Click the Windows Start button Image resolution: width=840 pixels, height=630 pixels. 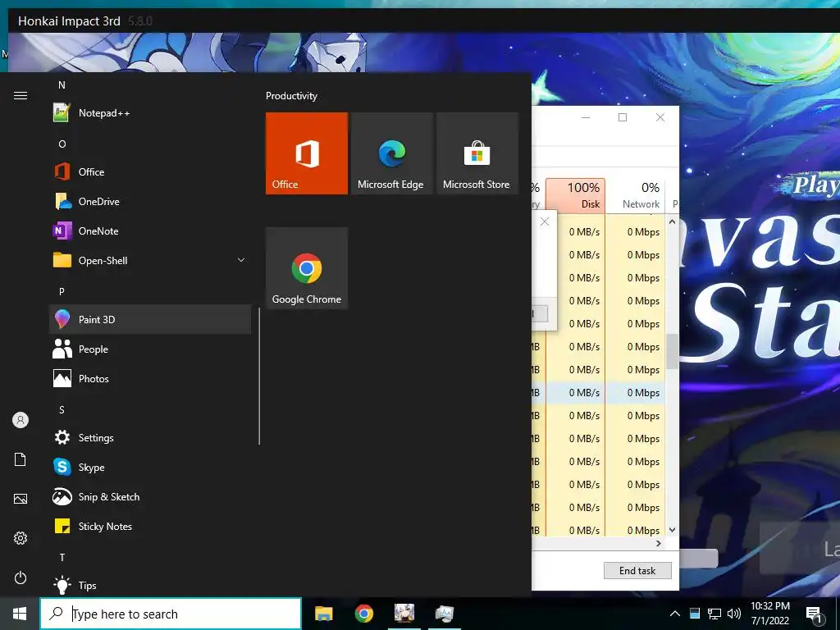point(20,614)
